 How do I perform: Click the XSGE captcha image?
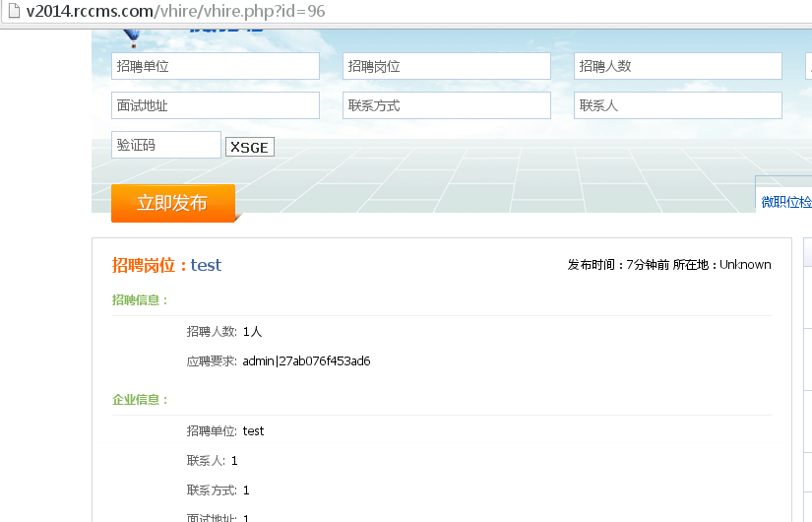click(x=250, y=147)
